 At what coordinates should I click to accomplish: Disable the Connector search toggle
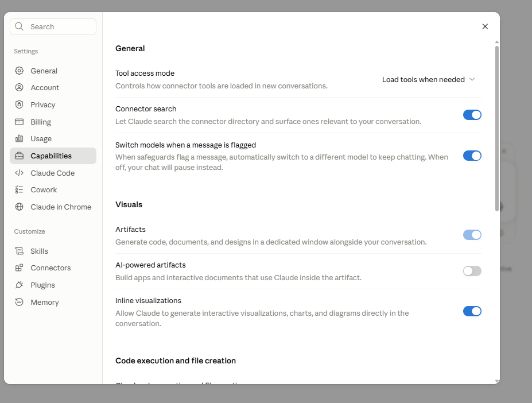click(472, 115)
